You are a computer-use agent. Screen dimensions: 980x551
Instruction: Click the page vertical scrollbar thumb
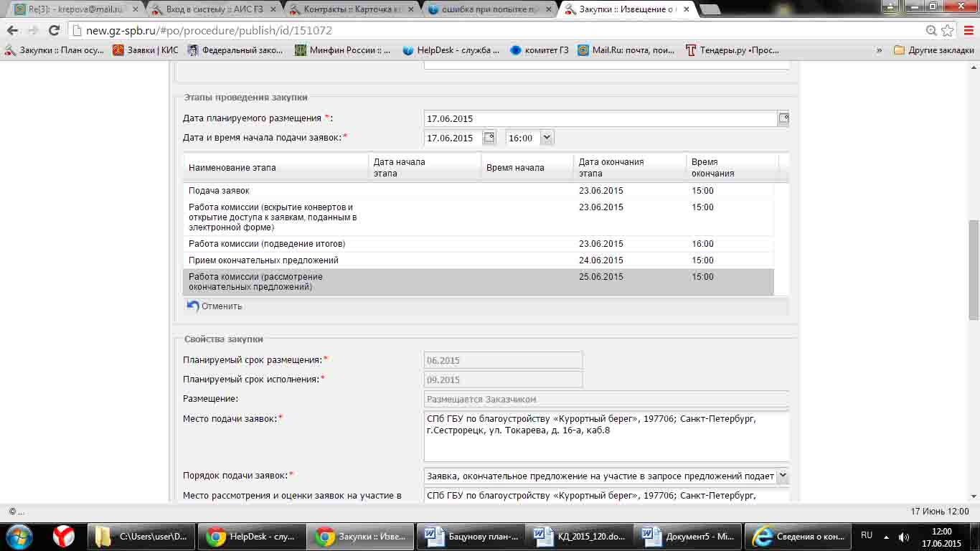974,270
